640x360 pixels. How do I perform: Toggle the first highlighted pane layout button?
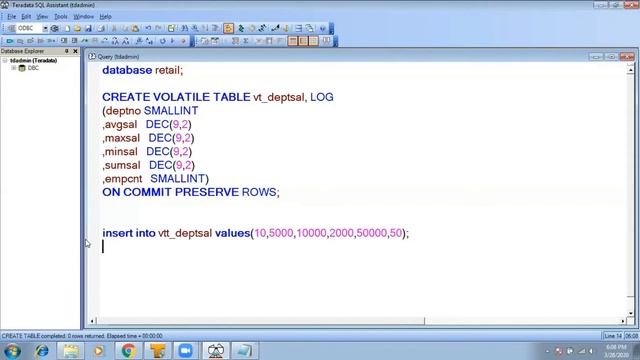pos(293,41)
